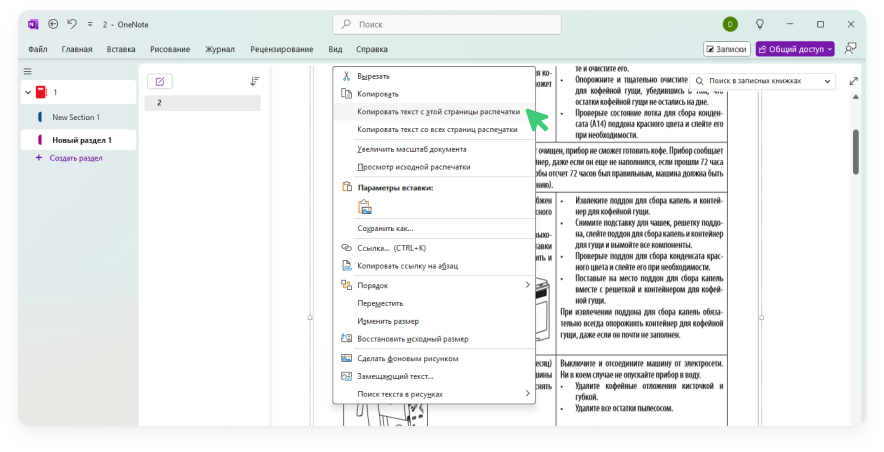Switch to the Вставка ribbon tab
Screen dimensions: 884x452
[x=121, y=49]
